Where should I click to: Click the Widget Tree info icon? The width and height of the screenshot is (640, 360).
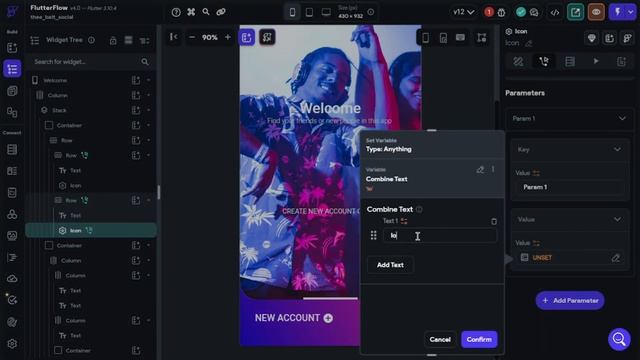[91, 40]
